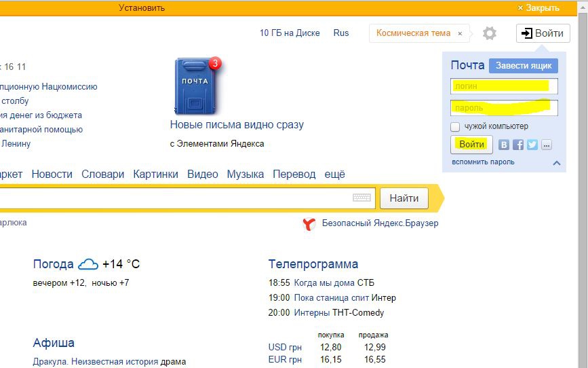Open news headline ending Ленину

16,144
